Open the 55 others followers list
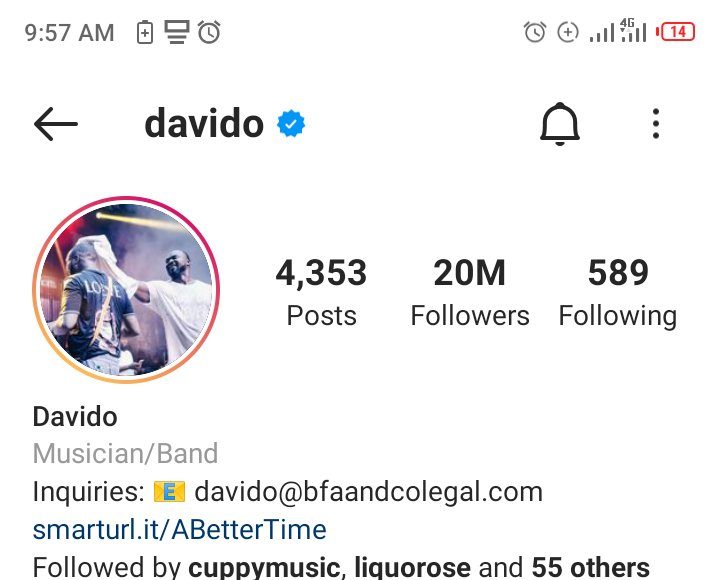The height and width of the screenshot is (580, 720). pyautogui.click(x=591, y=567)
